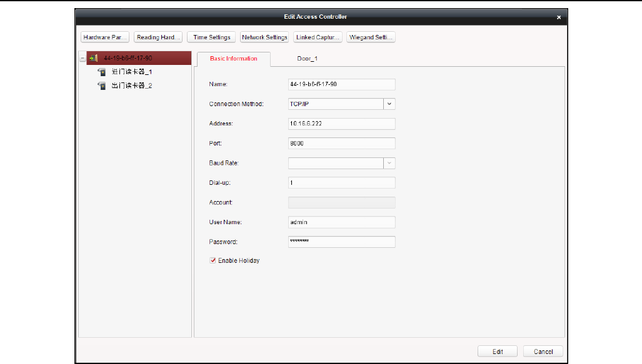Select the 44-19-b6-ff-17-90 controller row
Screen dimensions: 642x364
[x=139, y=58]
